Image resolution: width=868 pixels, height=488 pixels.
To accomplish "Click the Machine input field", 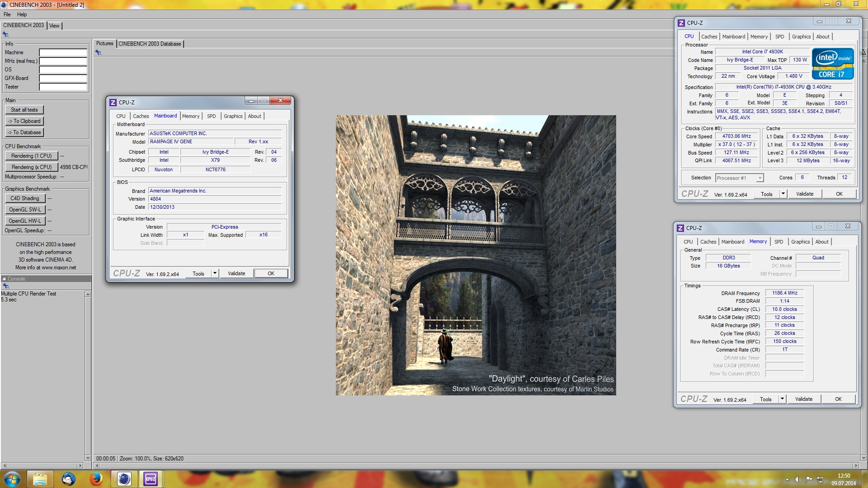I will click(x=63, y=53).
